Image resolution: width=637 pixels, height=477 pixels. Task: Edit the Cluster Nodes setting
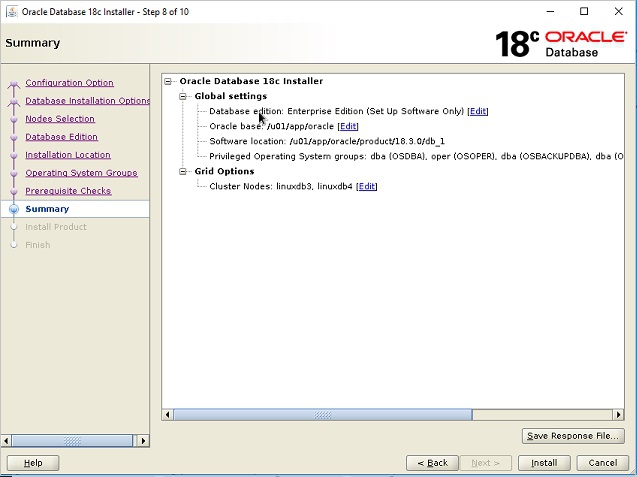click(366, 186)
